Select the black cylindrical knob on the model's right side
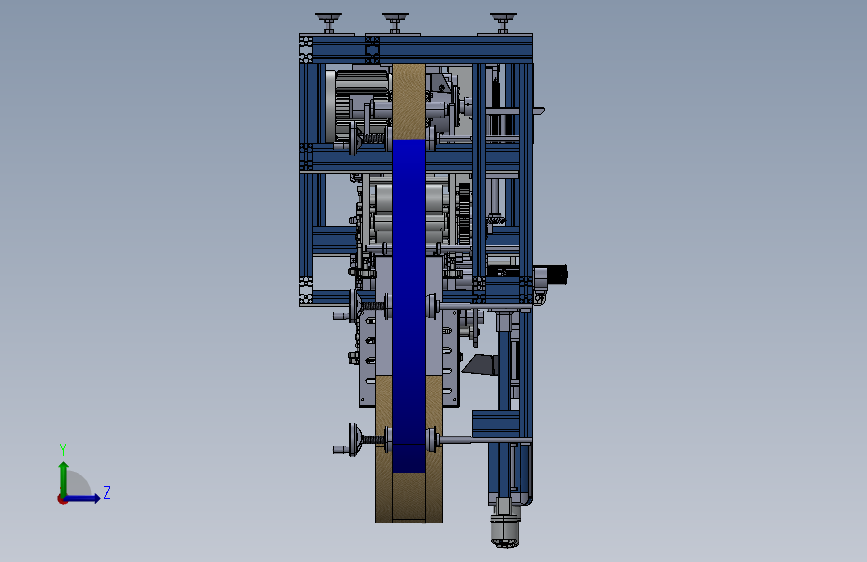The height and width of the screenshot is (562, 867). [x=557, y=274]
